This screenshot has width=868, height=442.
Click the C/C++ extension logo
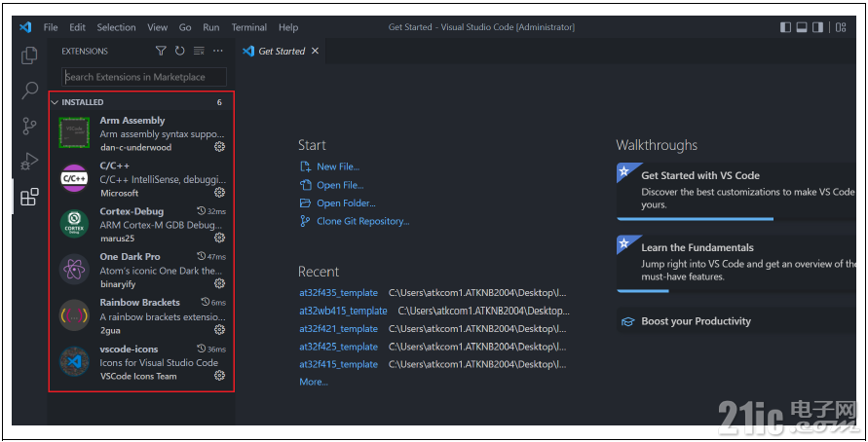point(74,178)
